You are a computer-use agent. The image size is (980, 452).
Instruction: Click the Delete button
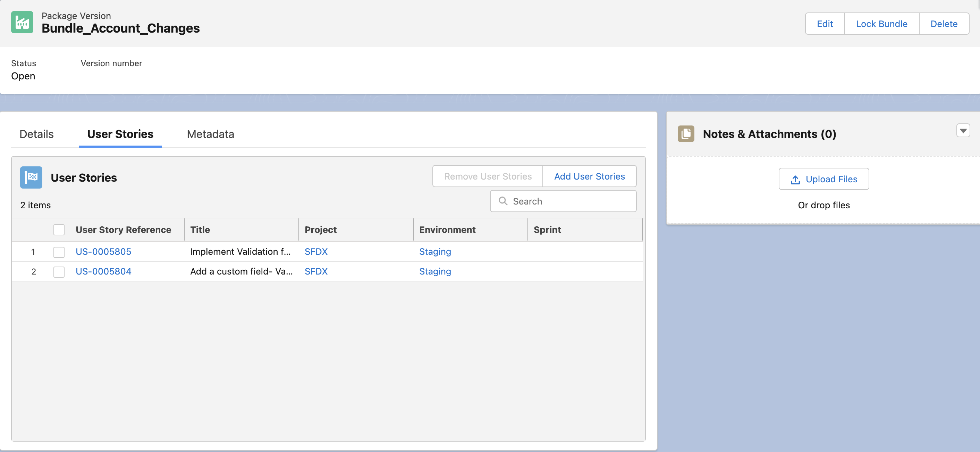pos(944,24)
